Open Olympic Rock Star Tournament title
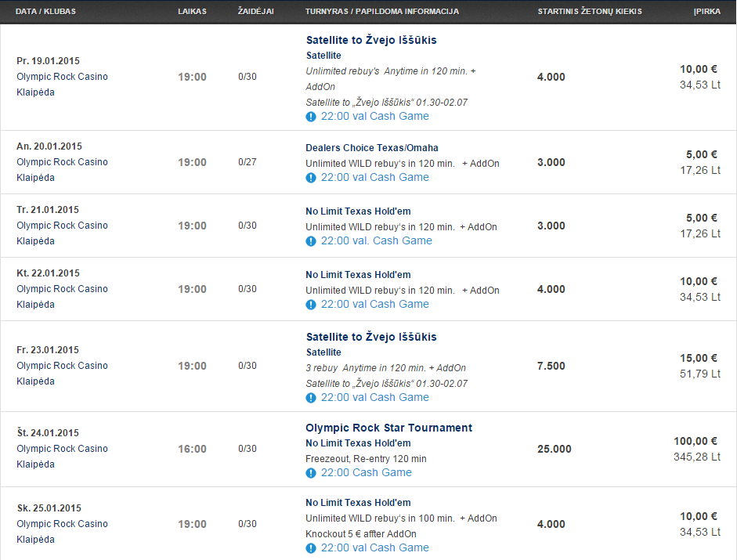 pos(388,428)
